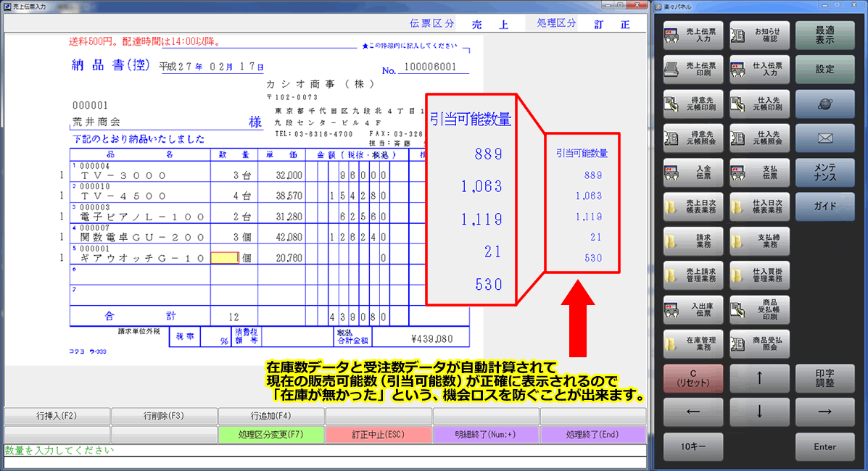Open the 売上伝票入力 (sales slip entry) icon
Image resolution: width=868 pixels, height=471 pixels.
click(x=693, y=35)
